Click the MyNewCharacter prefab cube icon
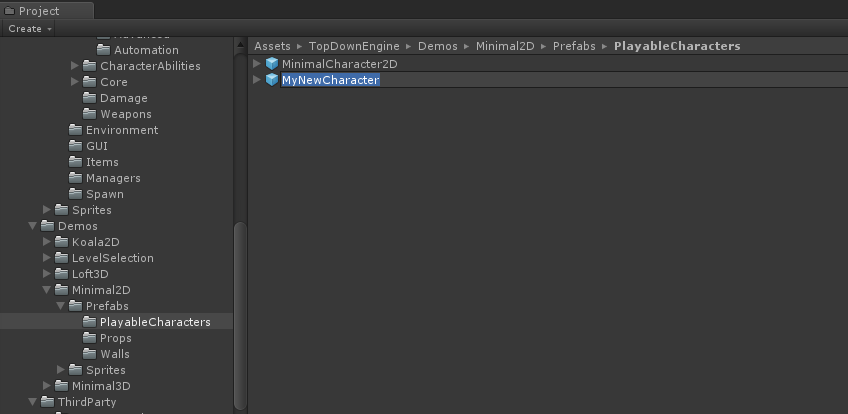This screenshot has width=848, height=414. 271,80
